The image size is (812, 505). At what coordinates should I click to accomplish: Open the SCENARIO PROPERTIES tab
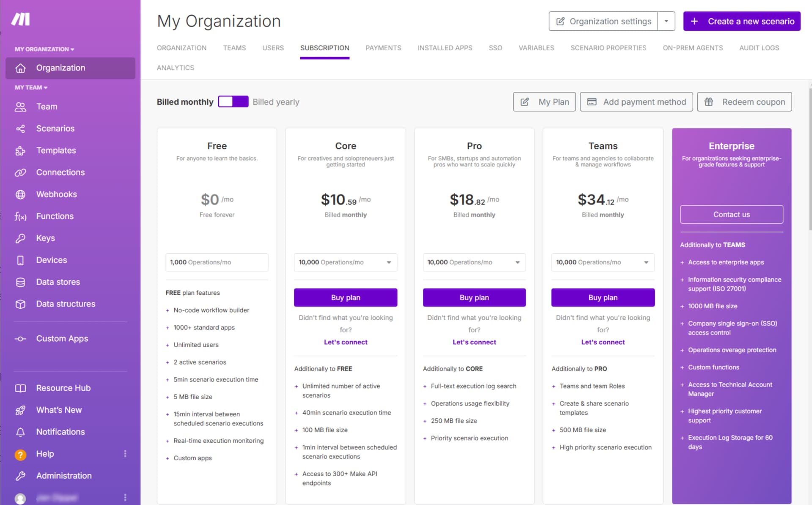point(609,48)
